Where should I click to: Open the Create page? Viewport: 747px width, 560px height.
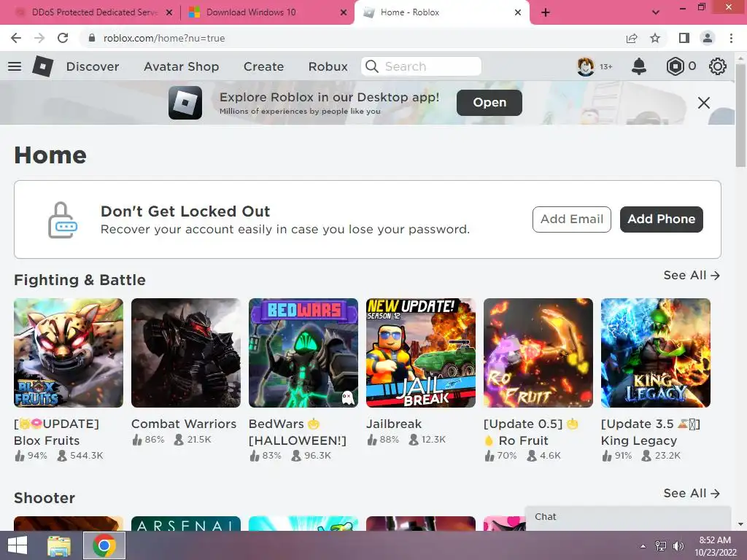coord(263,66)
